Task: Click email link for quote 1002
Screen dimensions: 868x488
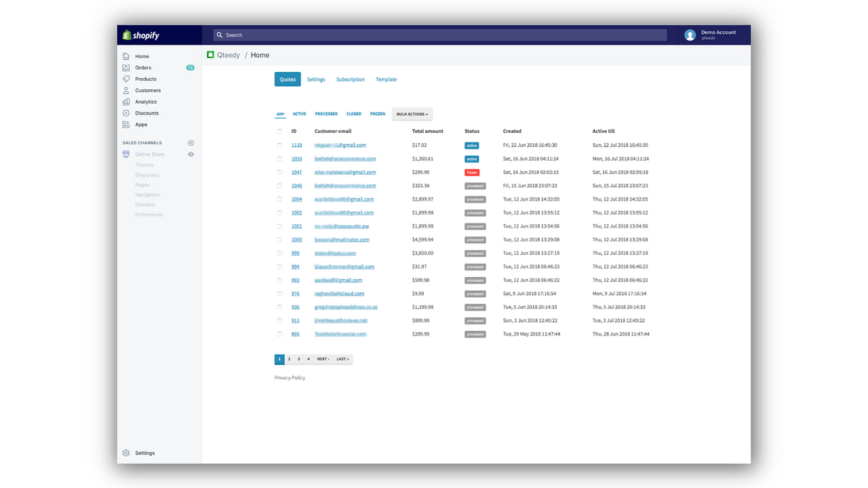Action: 344,213
